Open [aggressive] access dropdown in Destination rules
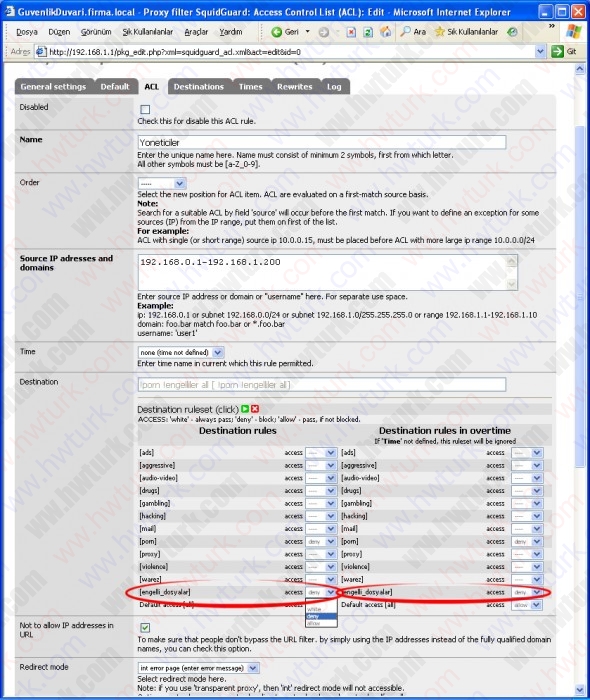Viewport: 590px width, 700px height. coord(321,465)
